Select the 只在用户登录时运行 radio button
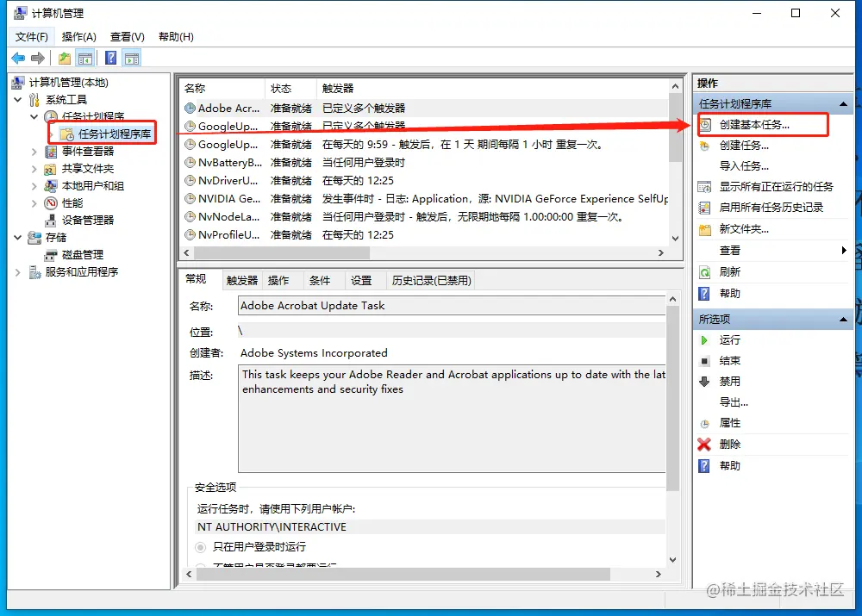862x616 pixels. [201, 547]
